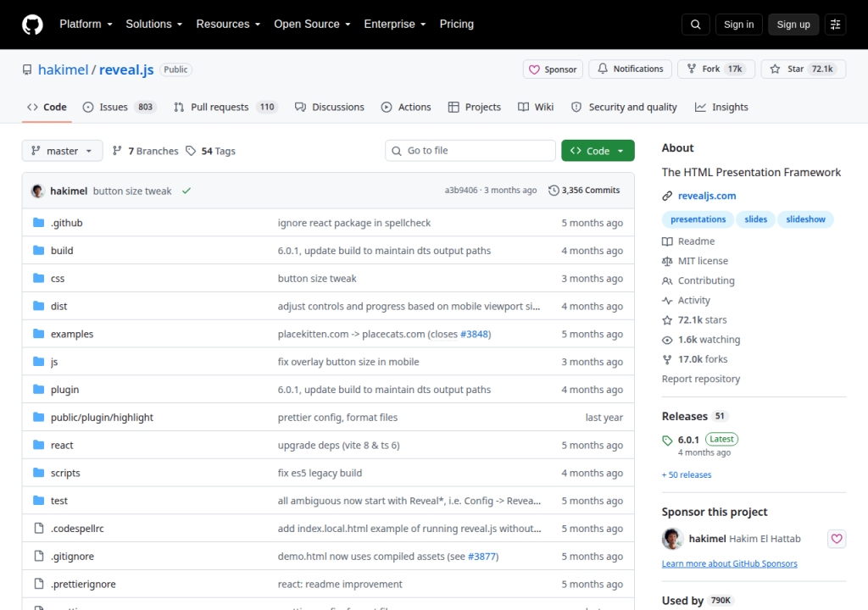Open the master branch selector
Image resolution: width=868 pixels, height=610 pixels.
(x=62, y=151)
